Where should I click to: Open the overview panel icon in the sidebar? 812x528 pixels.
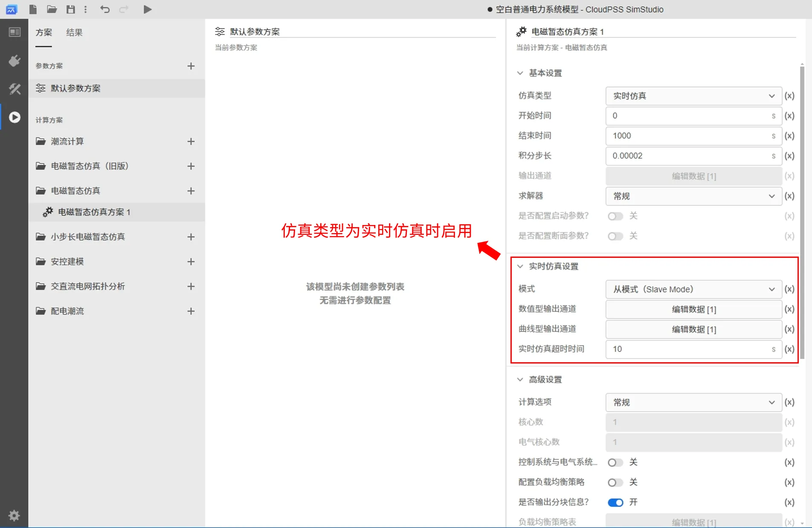(14, 32)
